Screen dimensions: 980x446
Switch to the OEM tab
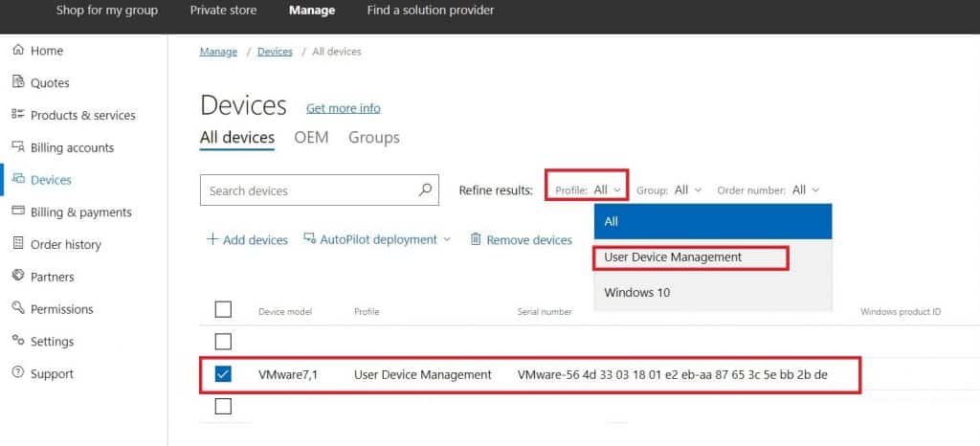[x=311, y=138]
